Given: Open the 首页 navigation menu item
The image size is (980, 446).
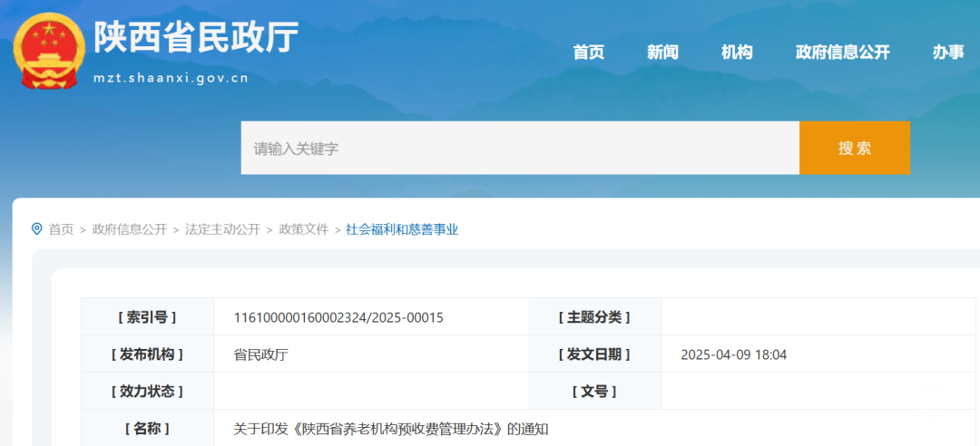Looking at the screenshot, I should (x=588, y=53).
